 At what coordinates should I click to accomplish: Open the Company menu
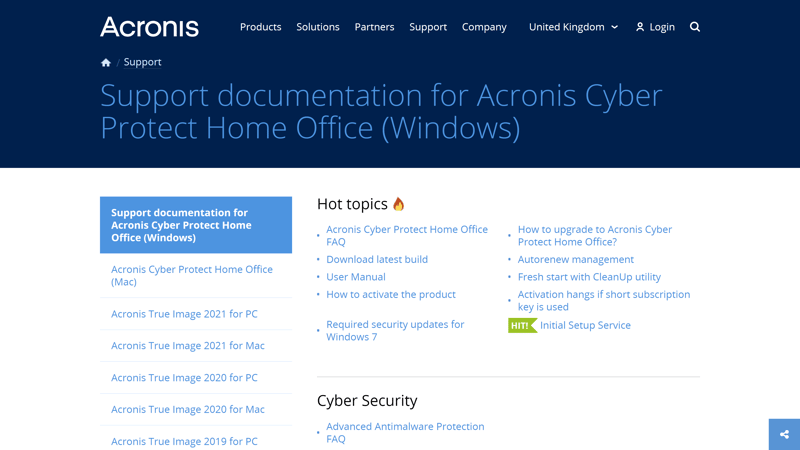point(484,27)
